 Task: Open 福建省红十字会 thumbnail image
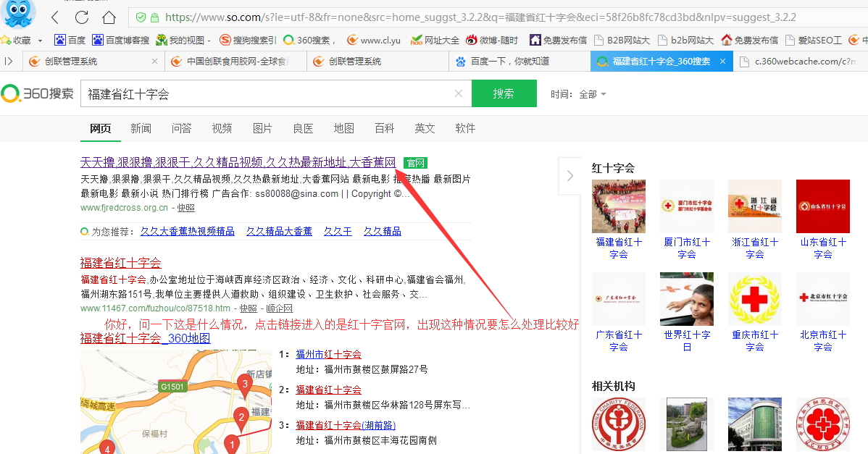point(618,206)
